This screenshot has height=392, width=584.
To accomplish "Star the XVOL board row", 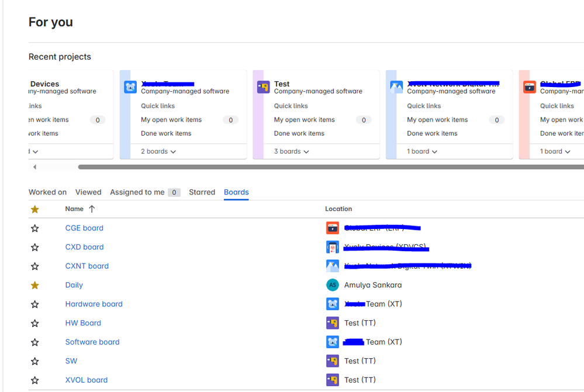I will pyautogui.click(x=34, y=380).
